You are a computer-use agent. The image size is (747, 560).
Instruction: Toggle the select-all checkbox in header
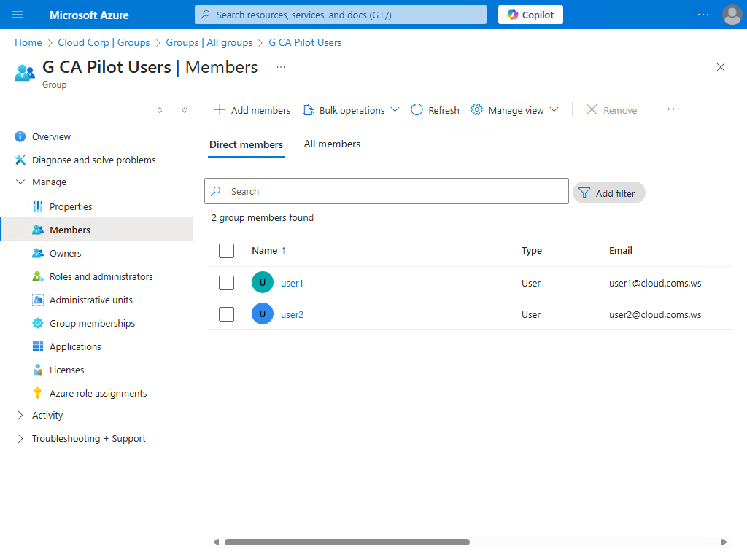226,251
